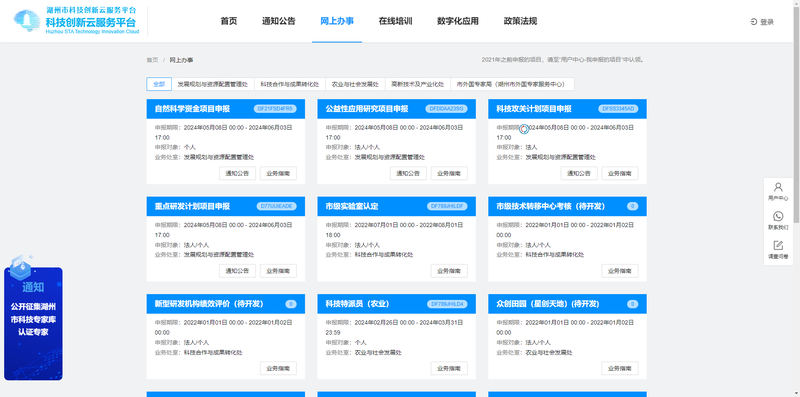This screenshot has width=800, height=397.
Task: Open 业务指南 for 科技攻关计划项目申报
Action: (x=620, y=173)
